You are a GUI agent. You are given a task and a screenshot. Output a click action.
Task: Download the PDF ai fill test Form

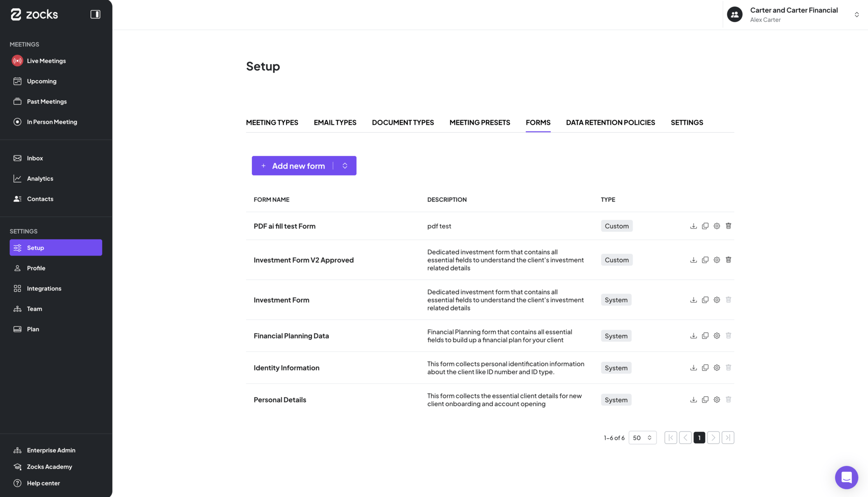coord(693,226)
